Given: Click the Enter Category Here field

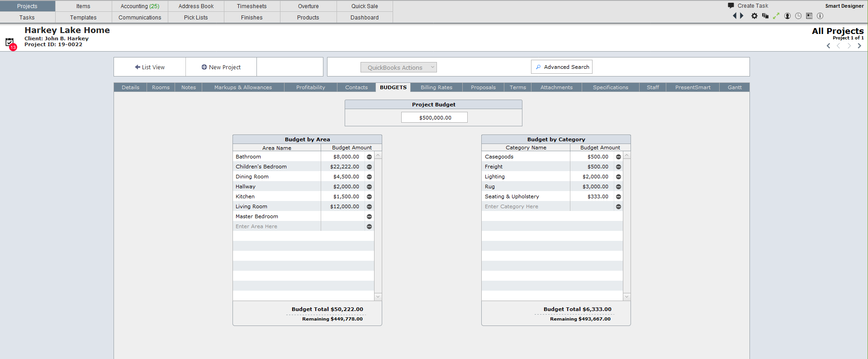Looking at the screenshot, I should (x=526, y=206).
